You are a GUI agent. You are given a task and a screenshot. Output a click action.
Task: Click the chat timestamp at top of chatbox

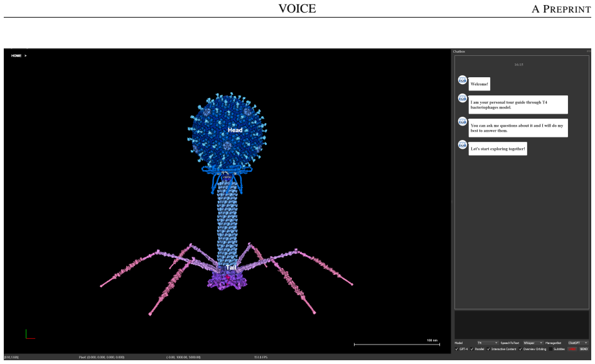518,65
